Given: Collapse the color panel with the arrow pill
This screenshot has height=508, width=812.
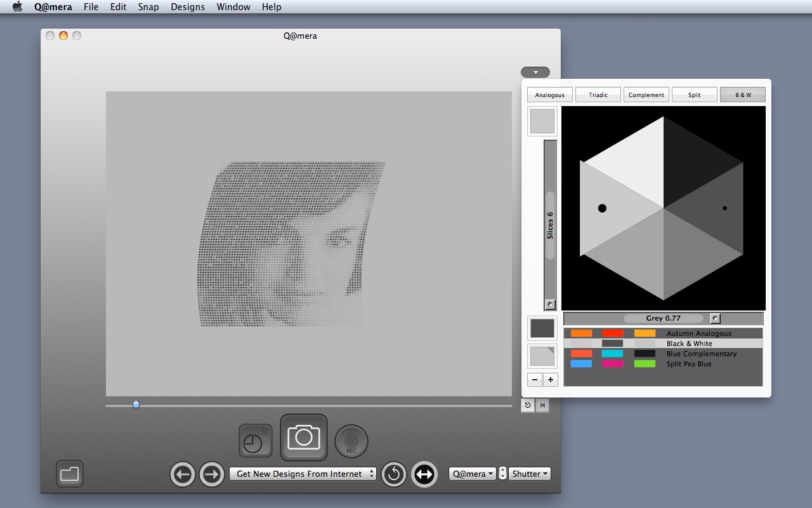Looking at the screenshot, I should 535,72.
